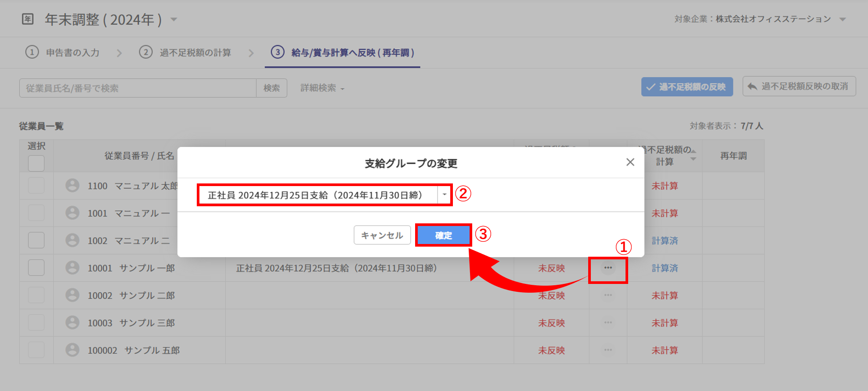The image size is (868, 391).
Task: Click 未計算 status for 100002 サンプル 五郎
Action: [x=665, y=351]
